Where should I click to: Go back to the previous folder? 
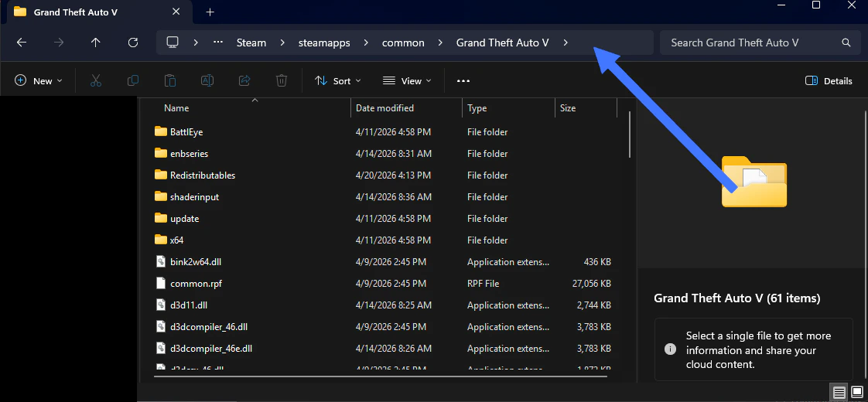coord(22,43)
